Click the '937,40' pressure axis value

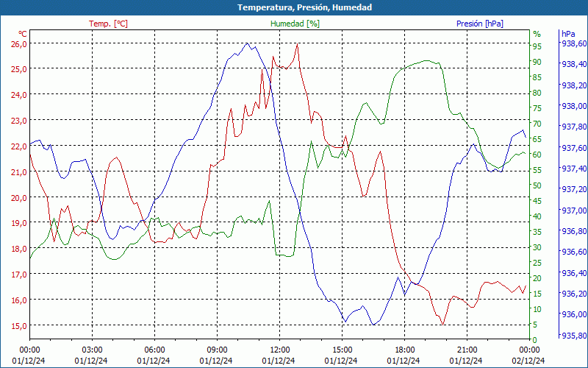pyautogui.click(x=573, y=169)
